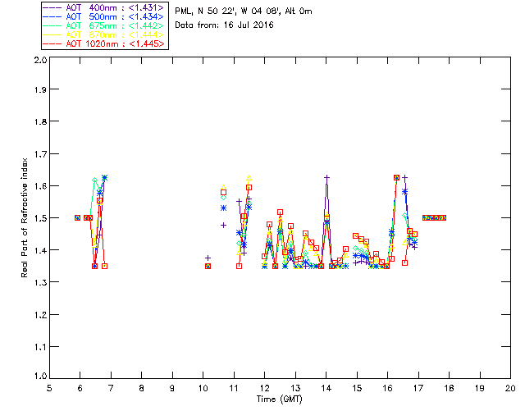This screenshot has height=420, width=525.
Task: Click the green diamond marker near 6.5 GMT
Action: click(x=95, y=180)
